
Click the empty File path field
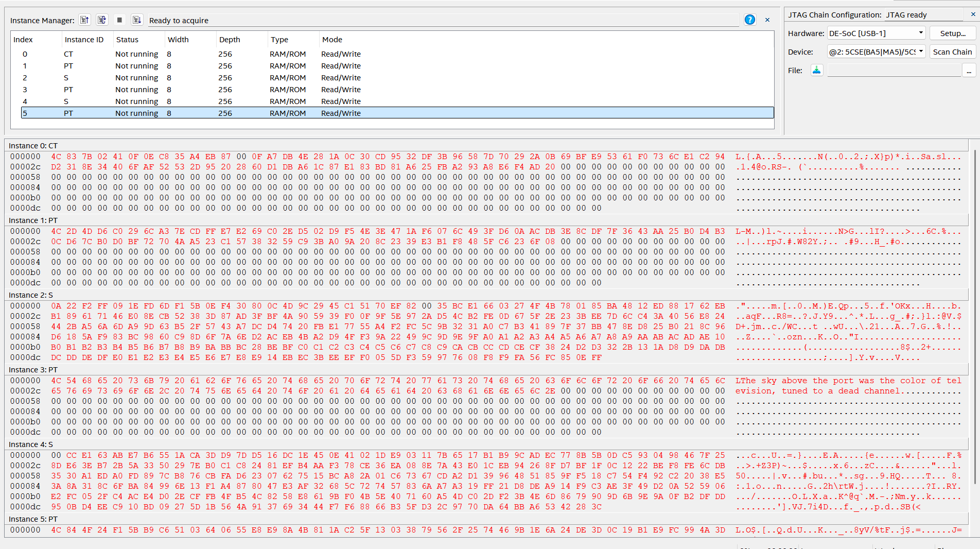tap(894, 70)
